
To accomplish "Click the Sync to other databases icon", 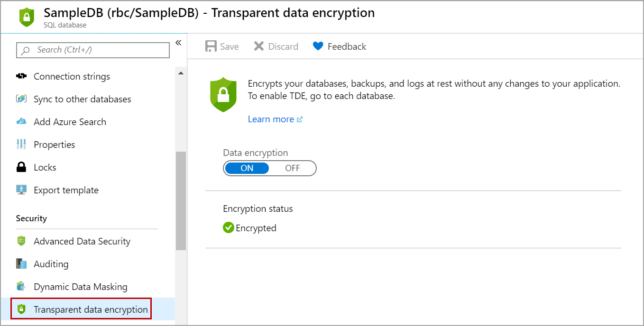I will [x=21, y=99].
